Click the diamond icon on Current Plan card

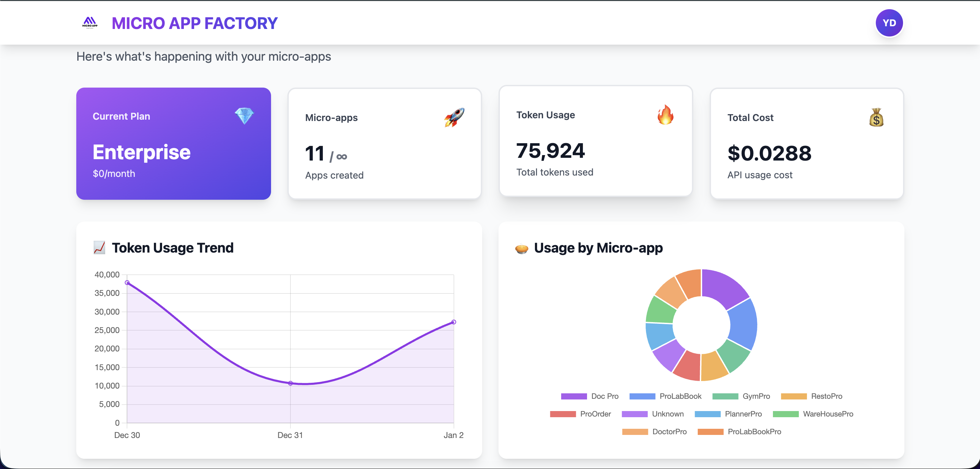(244, 115)
